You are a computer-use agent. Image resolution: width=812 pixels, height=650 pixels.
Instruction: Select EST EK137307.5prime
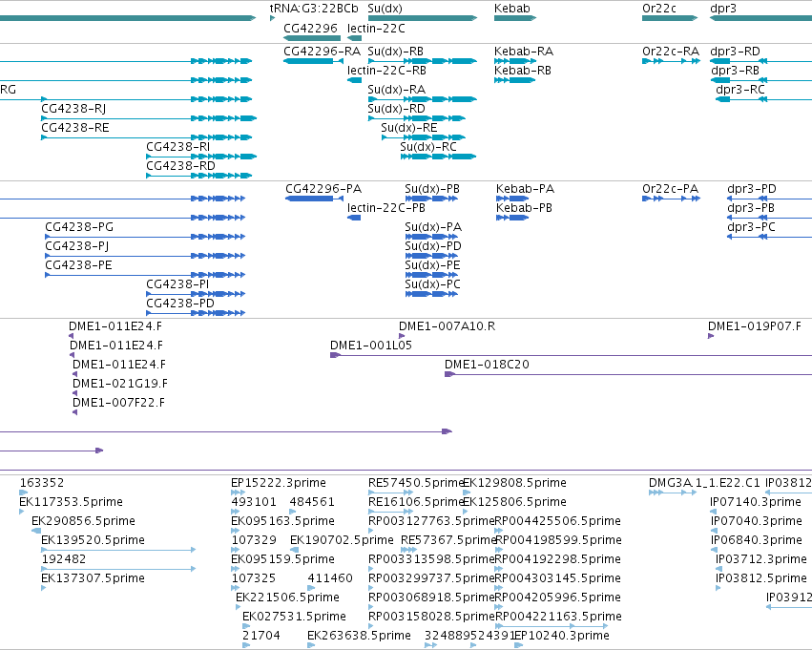pyautogui.click(x=44, y=588)
